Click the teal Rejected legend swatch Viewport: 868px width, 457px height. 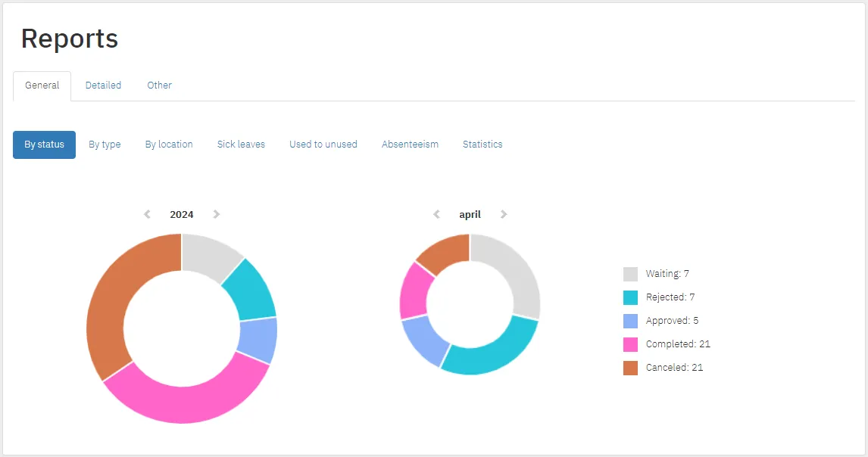point(630,297)
